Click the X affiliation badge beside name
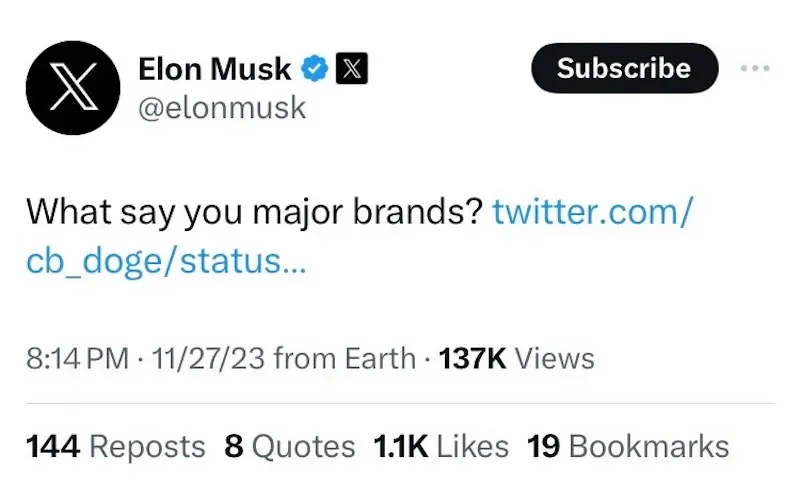The width and height of the screenshot is (800, 487). click(353, 68)
